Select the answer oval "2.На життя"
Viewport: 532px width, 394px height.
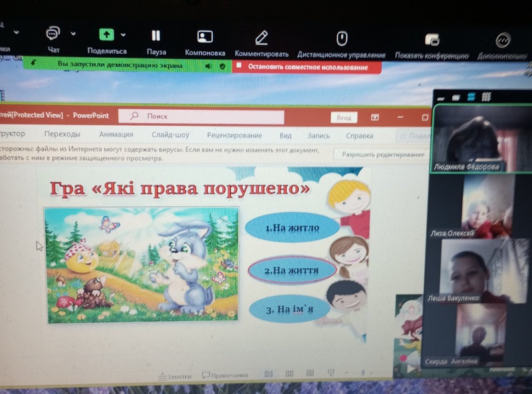291,271
